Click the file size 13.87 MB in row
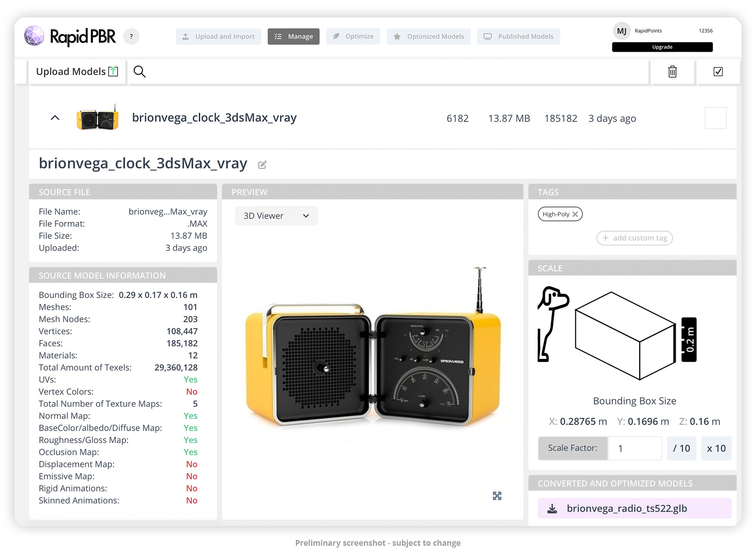This screenshot has width=756, height=559. coord(509,118)
